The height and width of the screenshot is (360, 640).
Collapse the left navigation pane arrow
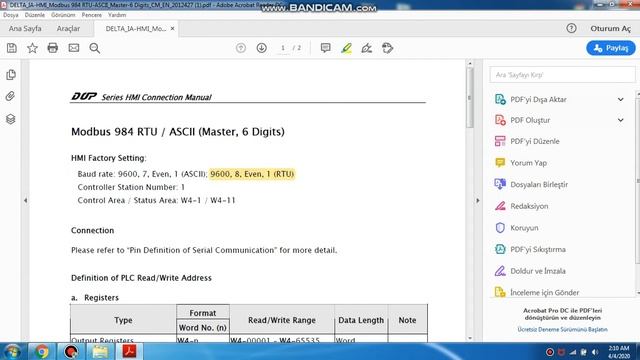click(x=25, y=200)
